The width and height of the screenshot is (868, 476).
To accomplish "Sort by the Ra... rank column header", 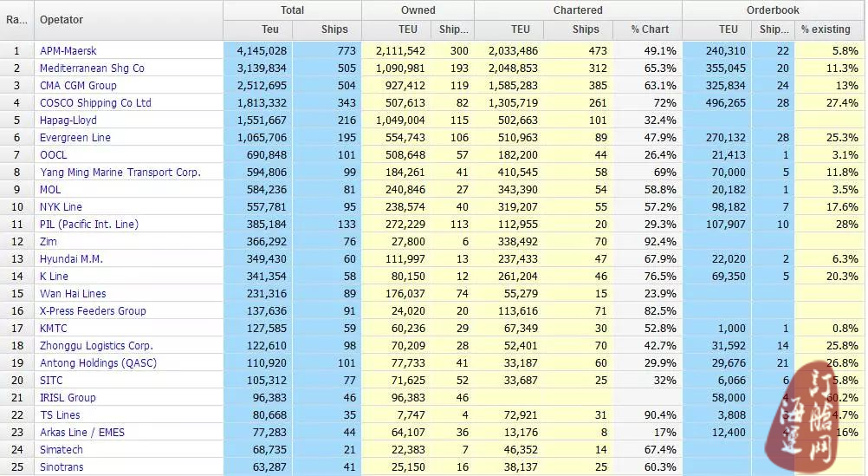I will [x=16, y=20].
